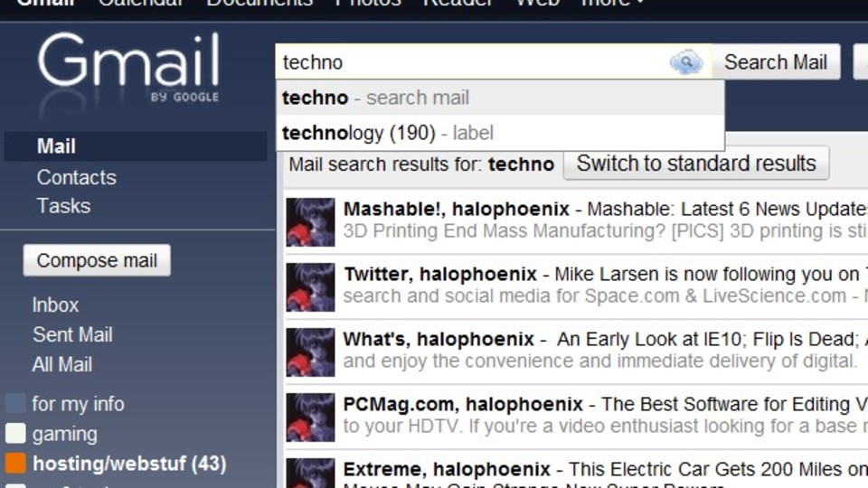Click avatar thumbnail on Mashable! message
Screen dimensions: 868x488
pos(310,222)
